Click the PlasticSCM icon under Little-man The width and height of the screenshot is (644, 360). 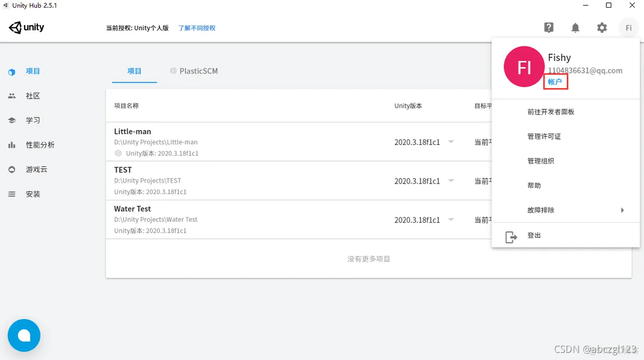coord(118,153)
